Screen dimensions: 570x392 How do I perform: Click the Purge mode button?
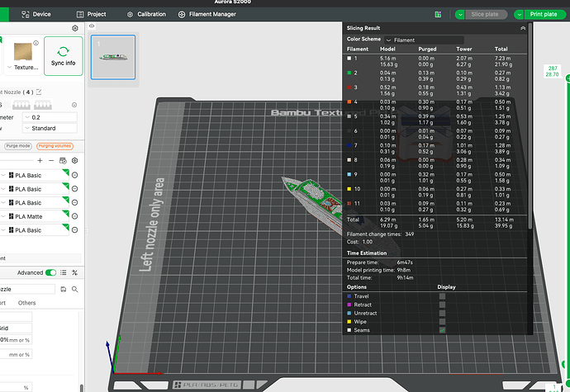coord(18,146)
